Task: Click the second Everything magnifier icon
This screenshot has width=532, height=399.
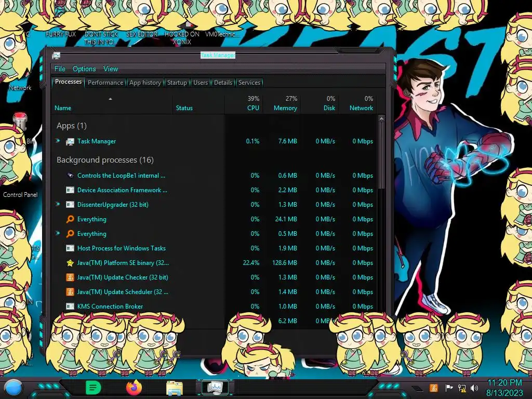Action: click(x=70, y=234)
